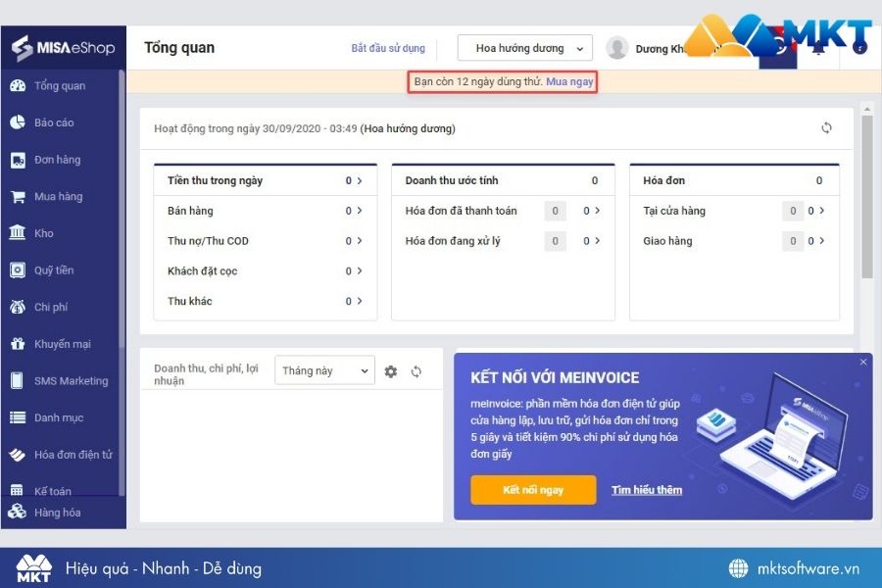Click Tổng quan page title
Viewport: 882px width, 588px height.
coord(179,48)
